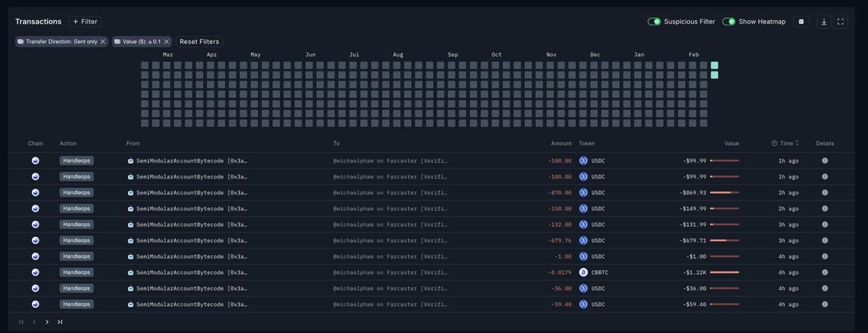Click value bar next to -$1.22K
This screenshot has height=333, width=868.
pyautogui.click(x=725, y=272)
